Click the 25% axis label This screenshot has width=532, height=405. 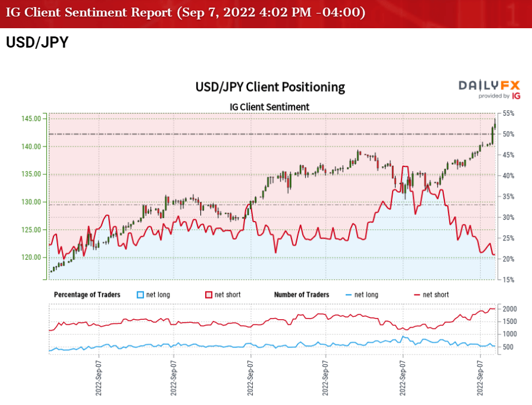(x=508, y=238)
